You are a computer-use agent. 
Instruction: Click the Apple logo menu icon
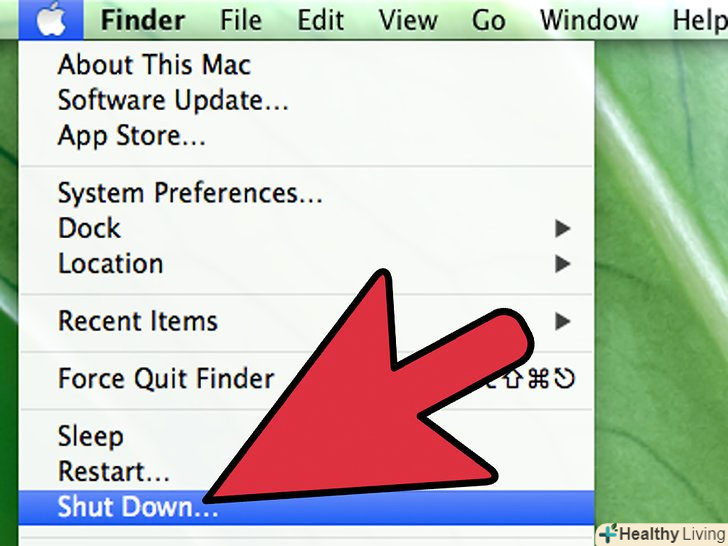coord(51,20)
